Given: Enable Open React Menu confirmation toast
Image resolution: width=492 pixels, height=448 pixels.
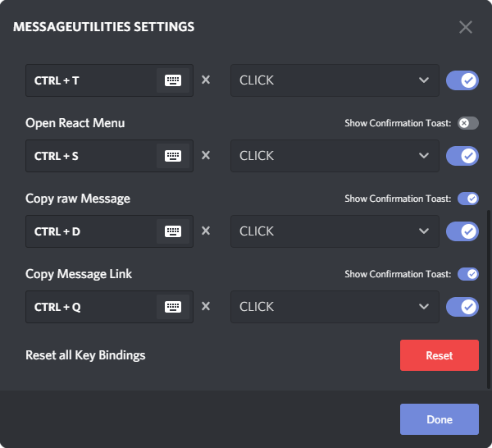Looking at the screenshot, I should (468, 123).
